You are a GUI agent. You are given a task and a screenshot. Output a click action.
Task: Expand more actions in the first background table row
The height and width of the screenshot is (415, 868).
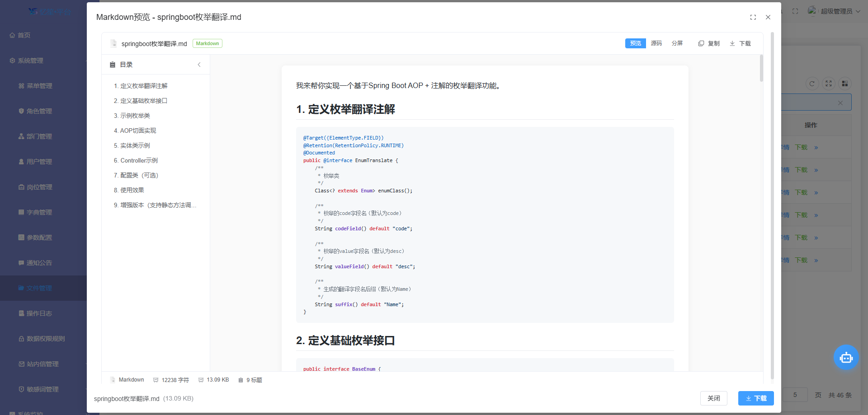tap(816, 148)
